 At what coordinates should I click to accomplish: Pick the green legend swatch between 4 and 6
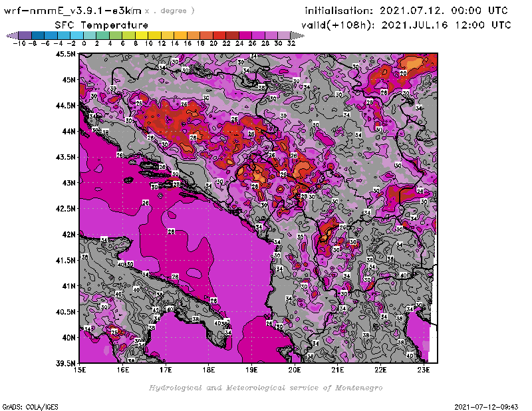click(116, 35)
